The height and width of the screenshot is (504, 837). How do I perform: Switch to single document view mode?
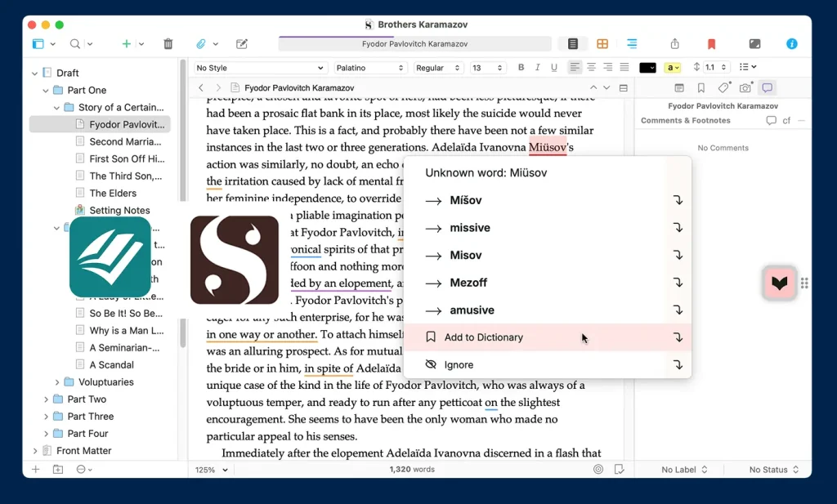point(573,44)
